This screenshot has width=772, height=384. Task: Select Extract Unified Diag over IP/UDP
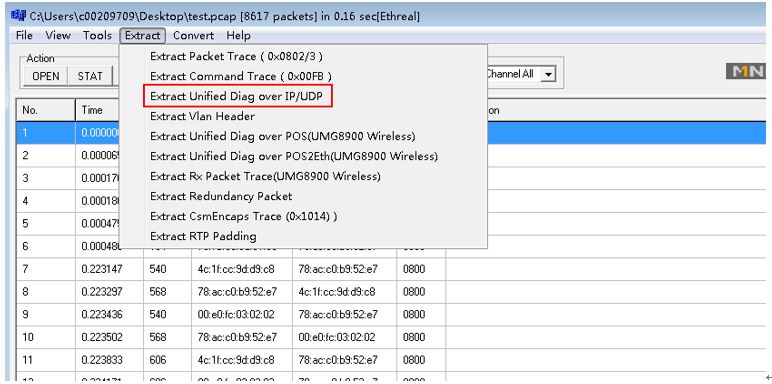coord(237,96)
